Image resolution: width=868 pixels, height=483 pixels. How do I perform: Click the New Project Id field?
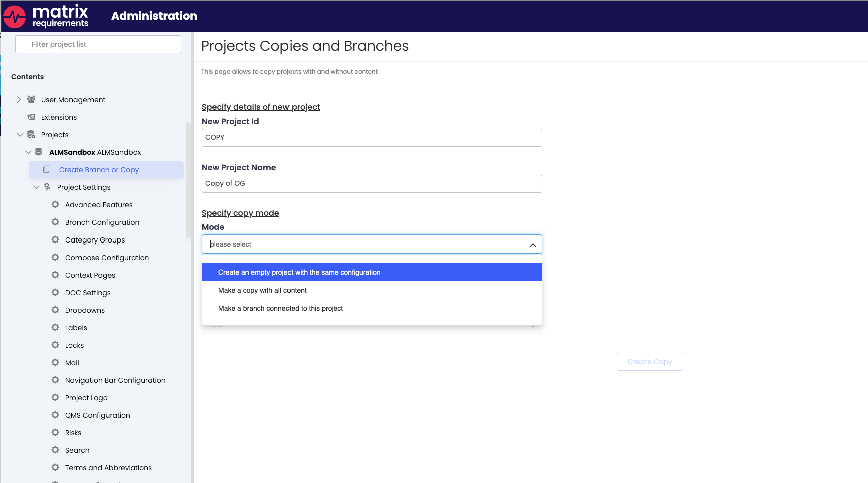[x=372, y=138]
